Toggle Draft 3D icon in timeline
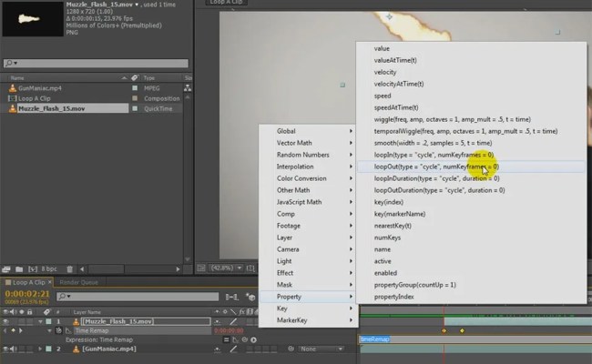592x364 pixels. point(250,297)
